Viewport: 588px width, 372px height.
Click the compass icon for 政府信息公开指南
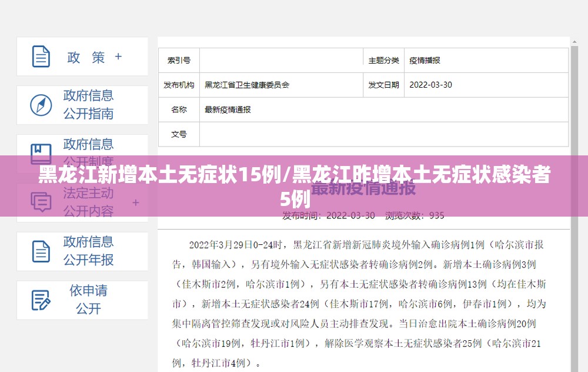coord(41,105)
